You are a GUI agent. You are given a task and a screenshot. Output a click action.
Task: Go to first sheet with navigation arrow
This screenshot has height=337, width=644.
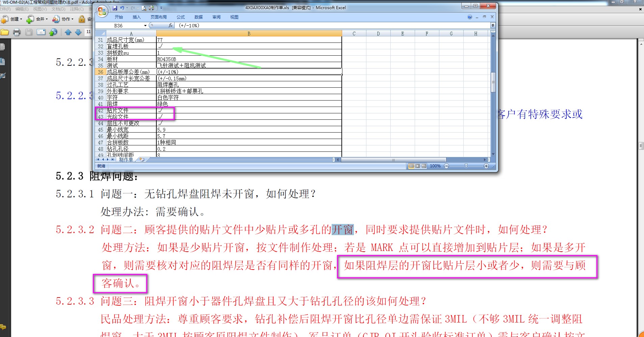(98, 160)
